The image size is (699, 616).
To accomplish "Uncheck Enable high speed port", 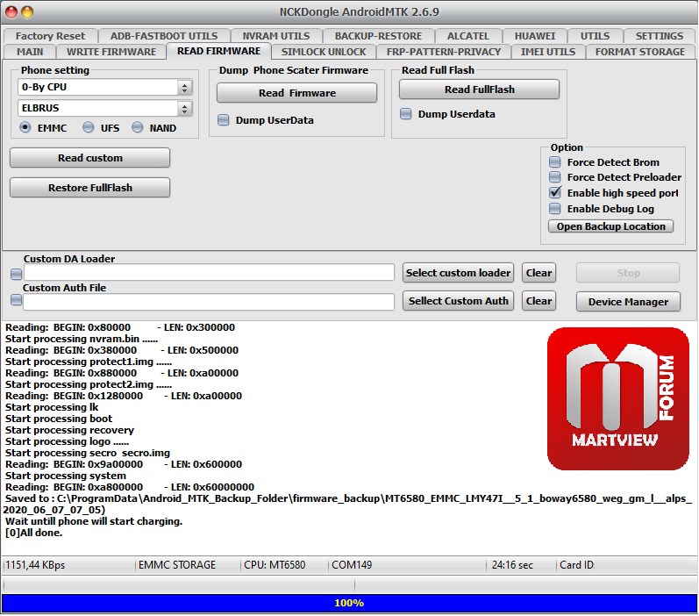I will click(x=554, y=193).
